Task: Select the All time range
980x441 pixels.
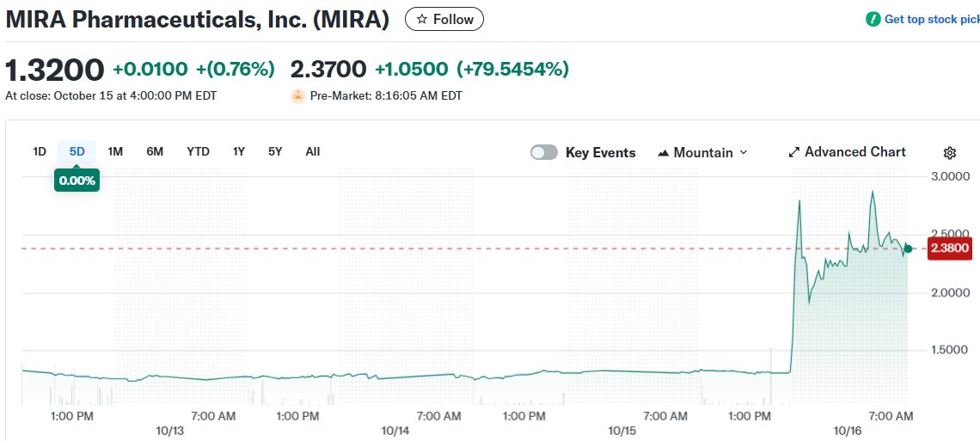Action: 313,151
